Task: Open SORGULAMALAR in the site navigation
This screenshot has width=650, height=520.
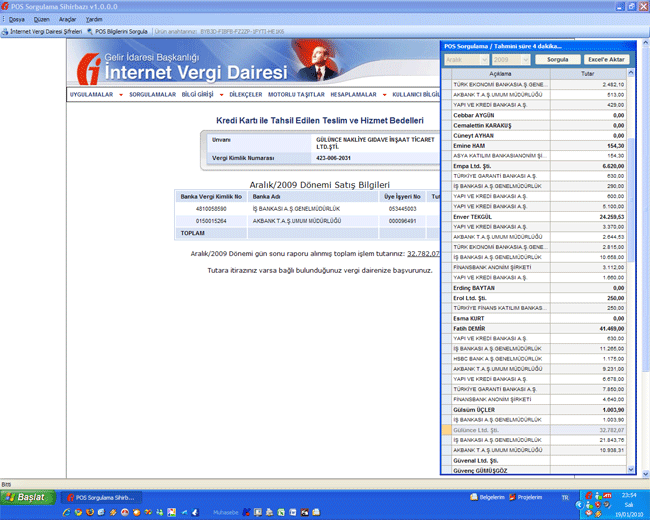Action: point(153,95)
